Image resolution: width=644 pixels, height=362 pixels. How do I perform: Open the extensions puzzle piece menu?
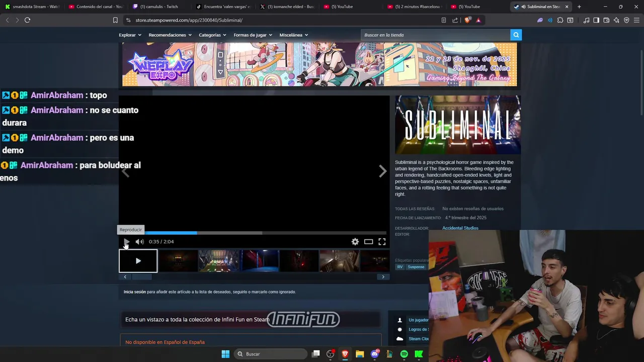(560, 20)
